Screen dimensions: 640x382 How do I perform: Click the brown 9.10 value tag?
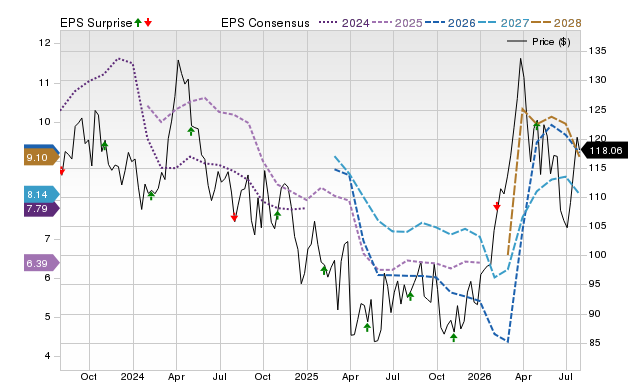coord(41,158)
